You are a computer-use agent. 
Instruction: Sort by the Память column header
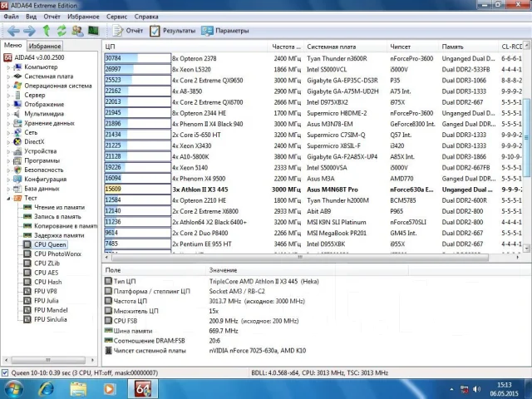469,47
